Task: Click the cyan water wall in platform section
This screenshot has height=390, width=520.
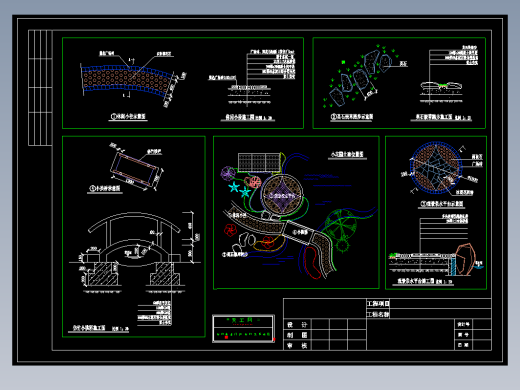Action: point(453,266)
